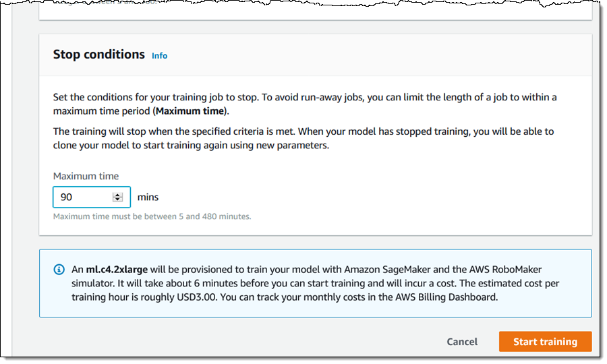Screen dimensions: 607x364
Task: Click the Info link beside Stop conditions
Action: pyautogui.click(x=159, y=56)
